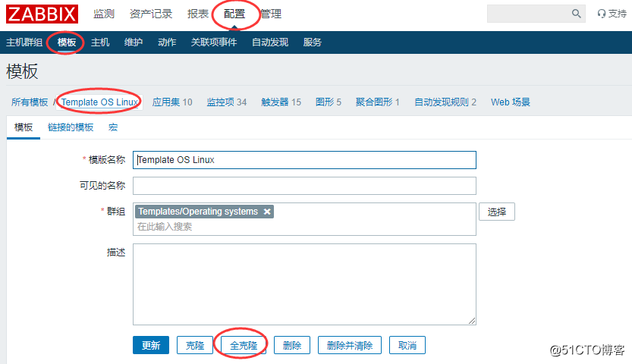The height and width of the screenshot is (364, 632).
Task: Open 监控项 34 link
Action: pos(227,102)
